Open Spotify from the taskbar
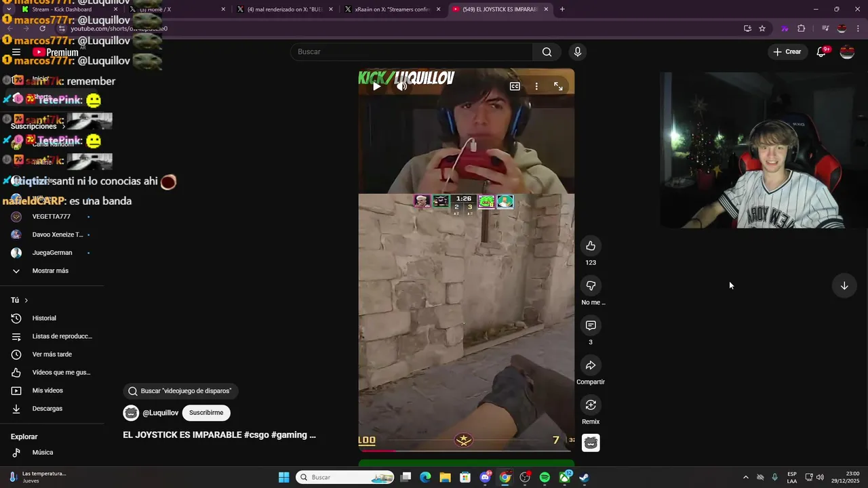The height and width of the screenshot is (488, 868). pyautogui.click(x=545, y=477)
